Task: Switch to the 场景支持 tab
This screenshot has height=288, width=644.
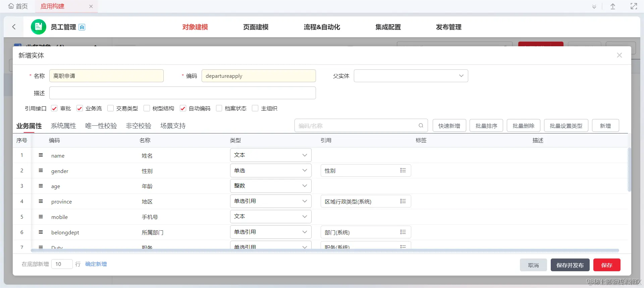Action: (x=173, y=126)
